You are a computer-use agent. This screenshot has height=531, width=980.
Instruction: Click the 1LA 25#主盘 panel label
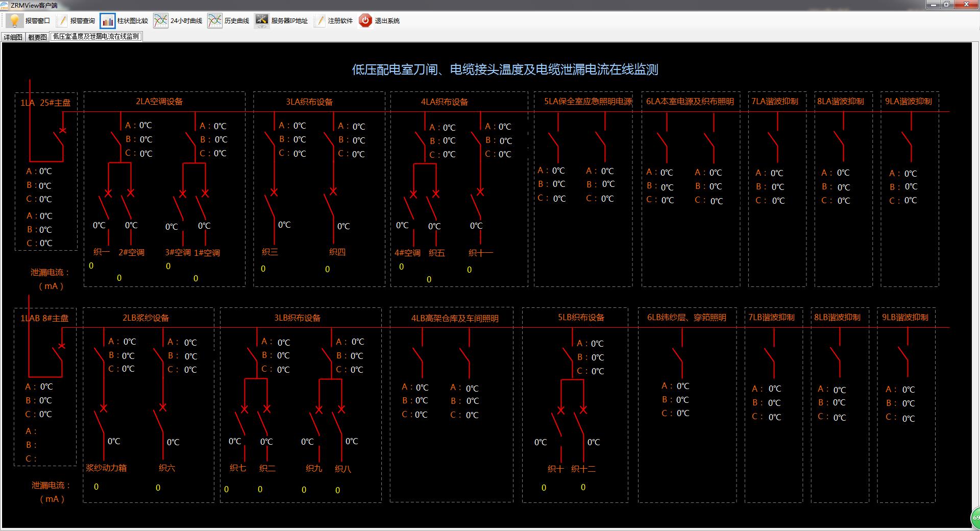(x=45, y=103)
